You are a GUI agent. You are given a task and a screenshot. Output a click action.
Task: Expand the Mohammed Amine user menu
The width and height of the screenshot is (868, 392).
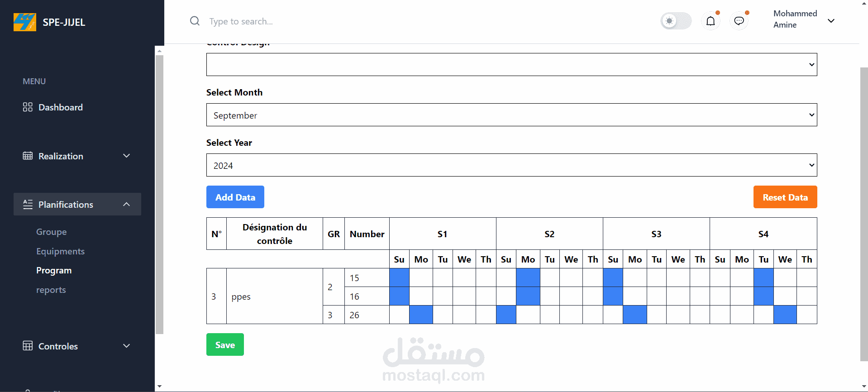point(831,21)
